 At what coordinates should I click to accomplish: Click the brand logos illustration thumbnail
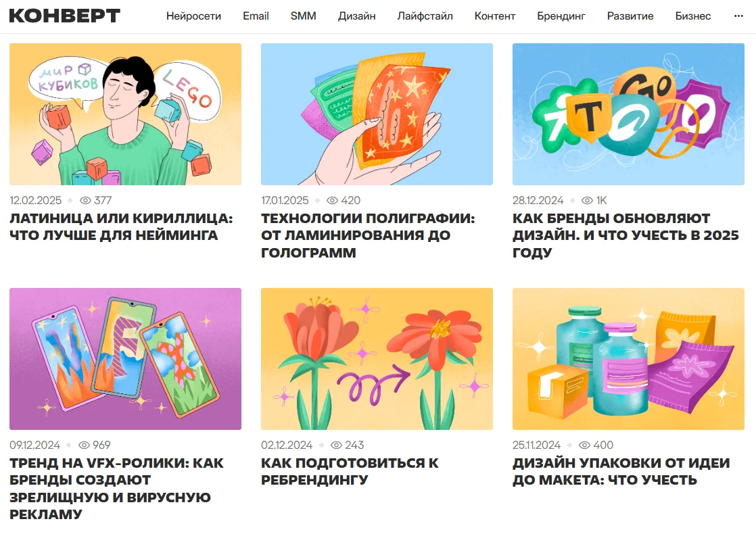[x=628, y=114]
